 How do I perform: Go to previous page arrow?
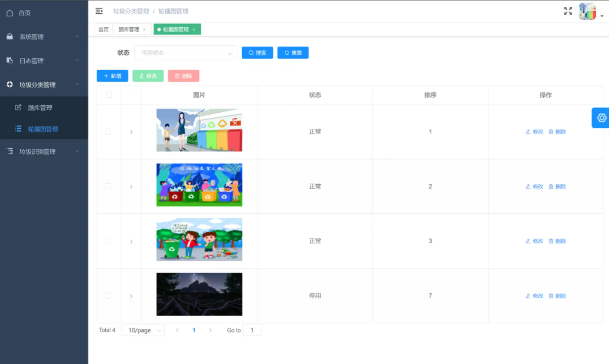pyautogui.click(x=177, y=330)
